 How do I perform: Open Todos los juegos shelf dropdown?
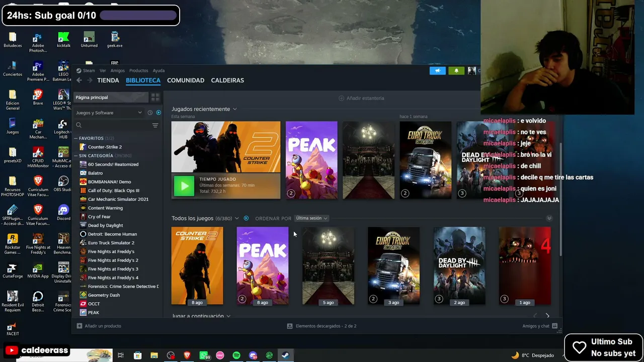(236, 218)
